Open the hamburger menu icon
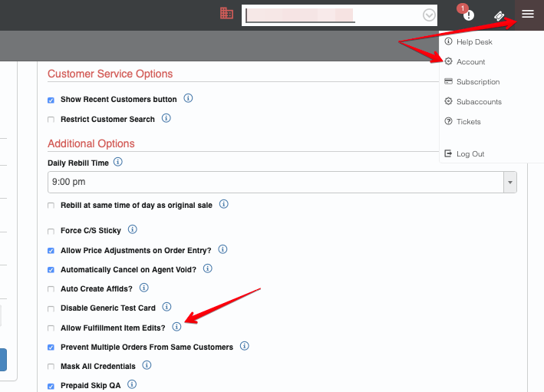The image size is (544, 392). [x=527, y=15]
